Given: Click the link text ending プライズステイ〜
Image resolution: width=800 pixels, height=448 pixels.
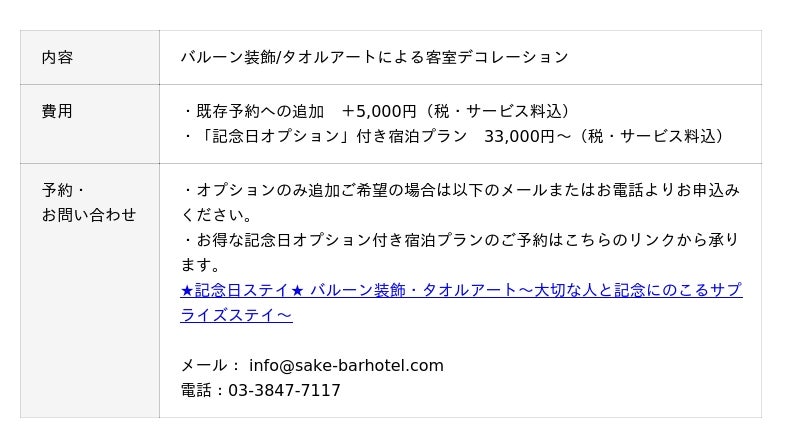Looking at the screenshot, I should (x=236, y=315).
